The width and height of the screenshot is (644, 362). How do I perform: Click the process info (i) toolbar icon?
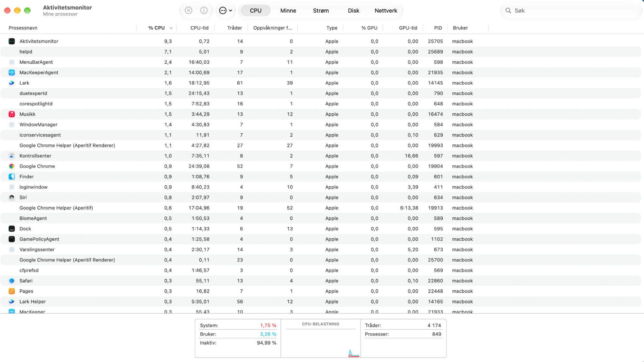204,11
